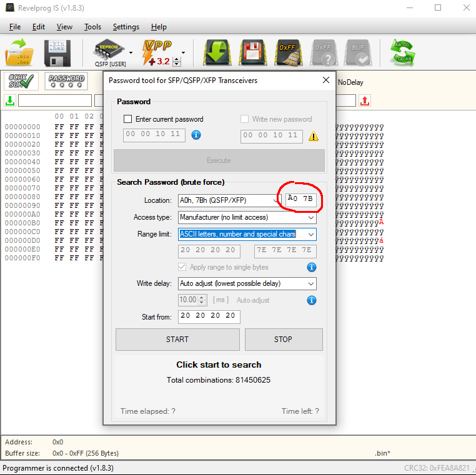This screenshot has width=476, height=475.
Task: Click info icon beside current password
Action: point(196,135)
